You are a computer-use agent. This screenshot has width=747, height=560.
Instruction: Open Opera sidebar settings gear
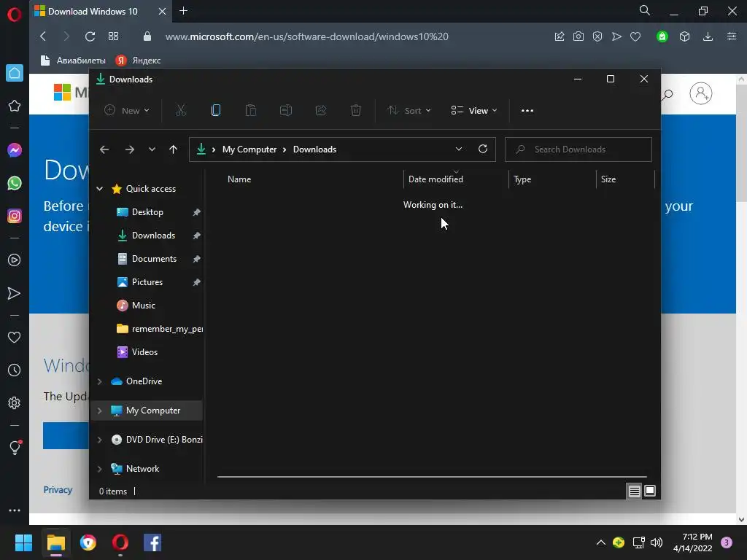(x=15, y=402)
